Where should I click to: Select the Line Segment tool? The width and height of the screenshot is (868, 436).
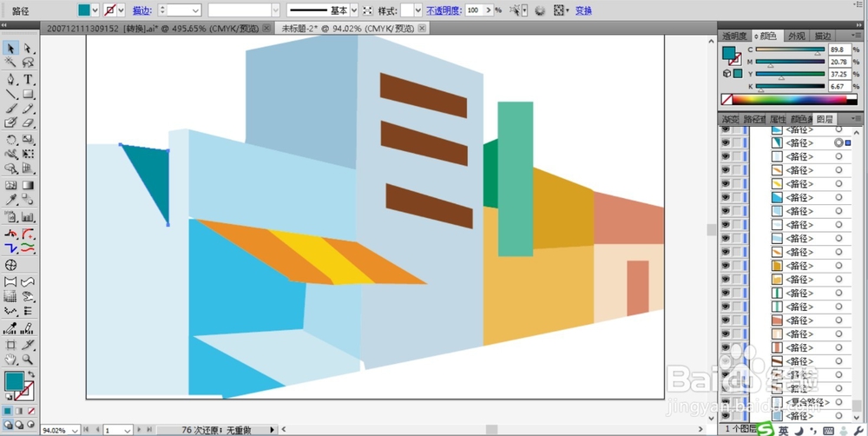point(10,94)
